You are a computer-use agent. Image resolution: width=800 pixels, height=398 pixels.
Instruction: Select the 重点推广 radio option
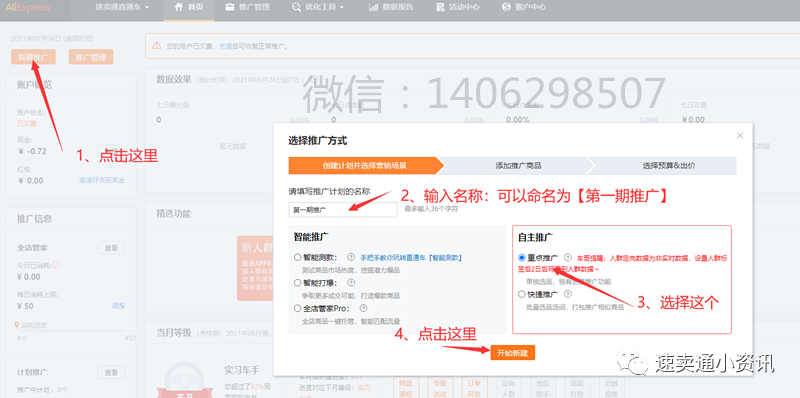(521, 258)
